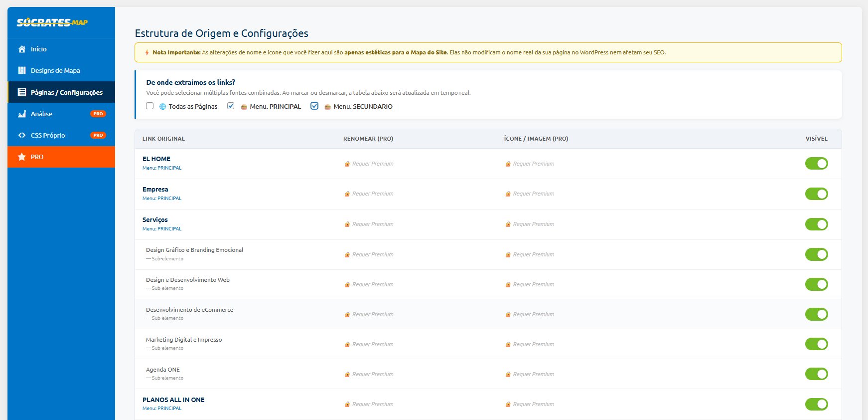Check the Todas as Páginas checkbox
This screenshot has height=420, width=868.
tap(149, 106)
